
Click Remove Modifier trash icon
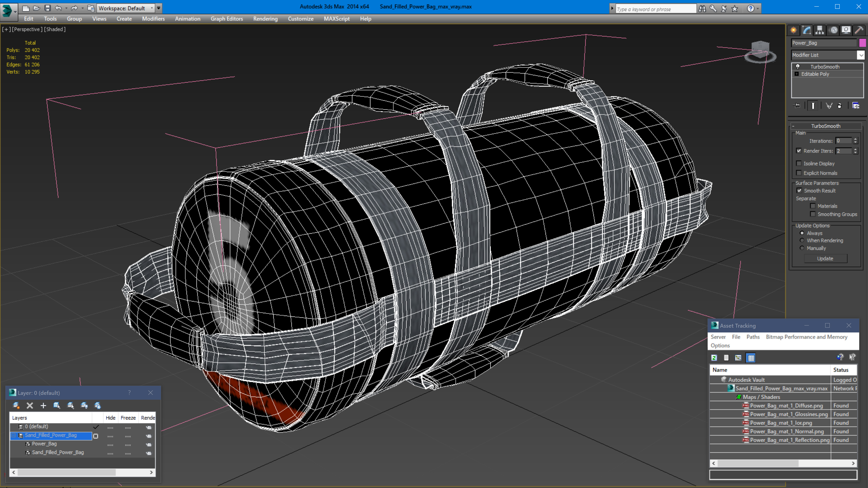click(x=840, y=106)
